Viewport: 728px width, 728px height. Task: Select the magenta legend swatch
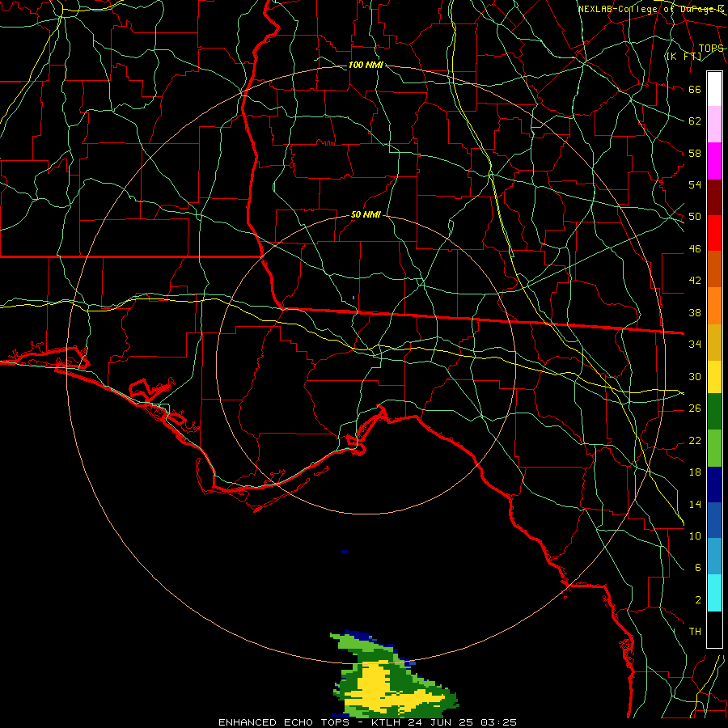coord(714,161)
